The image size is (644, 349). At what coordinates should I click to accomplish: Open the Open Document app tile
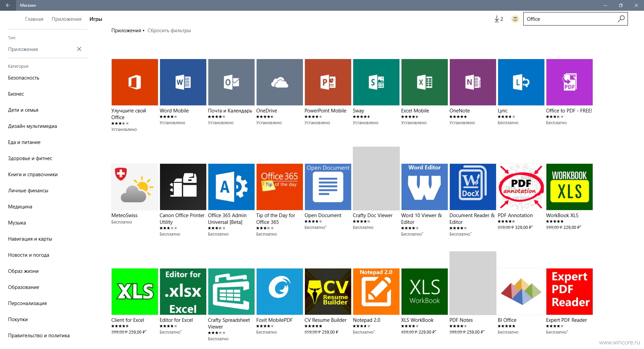328,187
